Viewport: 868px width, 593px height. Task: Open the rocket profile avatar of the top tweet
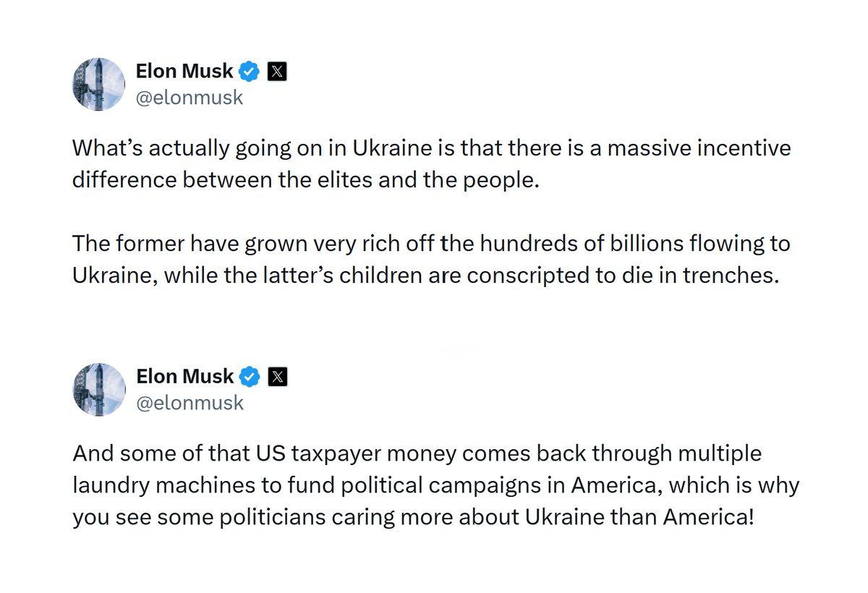[99, 84]
